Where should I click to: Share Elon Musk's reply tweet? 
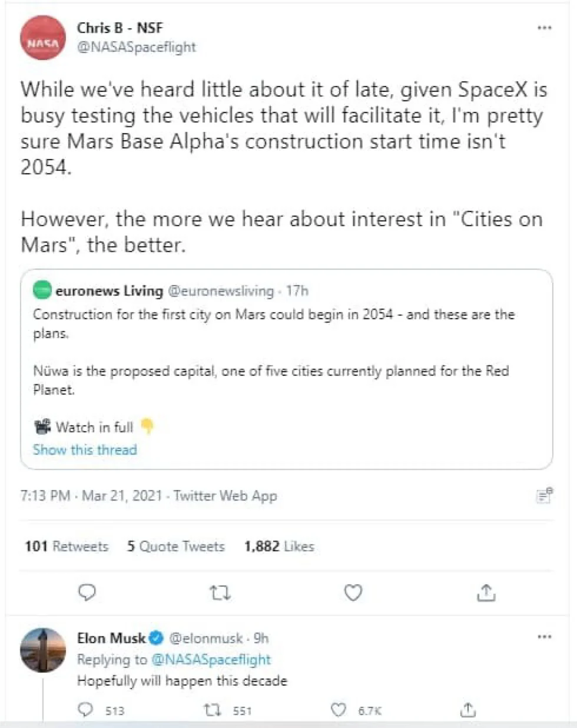467,709
